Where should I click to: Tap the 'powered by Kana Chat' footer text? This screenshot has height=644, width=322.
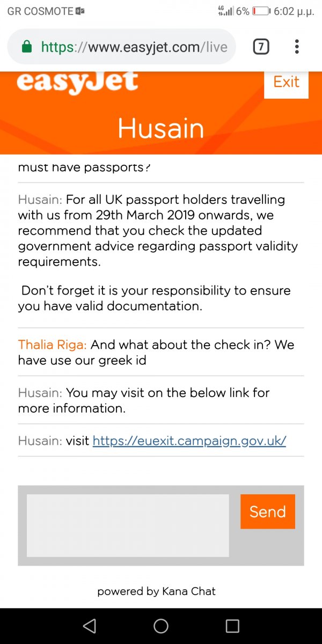156,591
